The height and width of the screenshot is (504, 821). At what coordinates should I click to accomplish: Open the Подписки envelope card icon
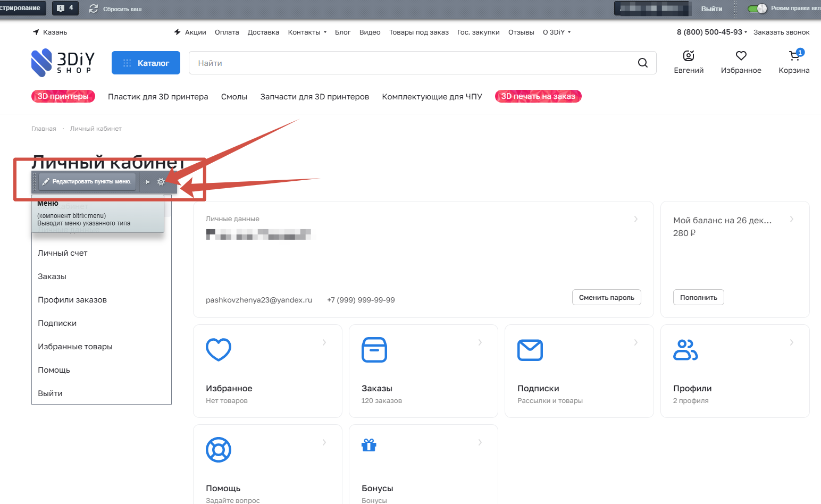[x=530, y=350]
